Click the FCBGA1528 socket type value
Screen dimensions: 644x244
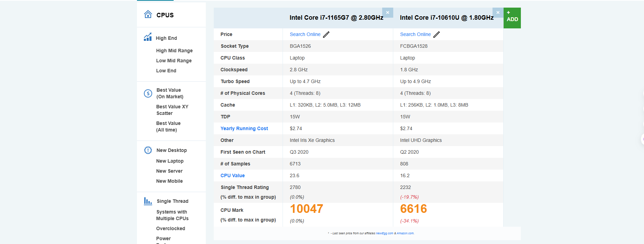414,46
